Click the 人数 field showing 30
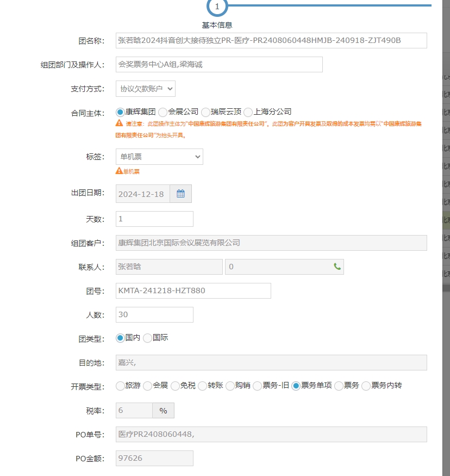Viewport: 450px width, 476px height. pyautogui.click(x=154, y=314)
